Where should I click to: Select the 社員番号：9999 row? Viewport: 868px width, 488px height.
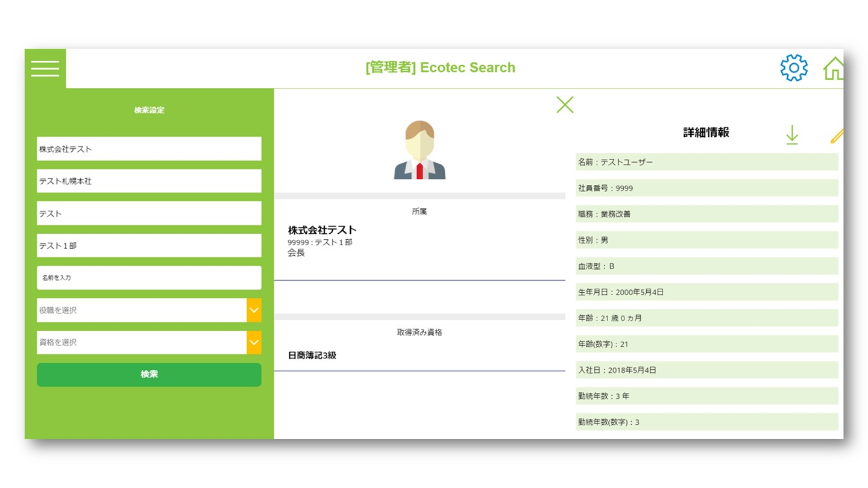pyautogui.click(x=706, y=188)
